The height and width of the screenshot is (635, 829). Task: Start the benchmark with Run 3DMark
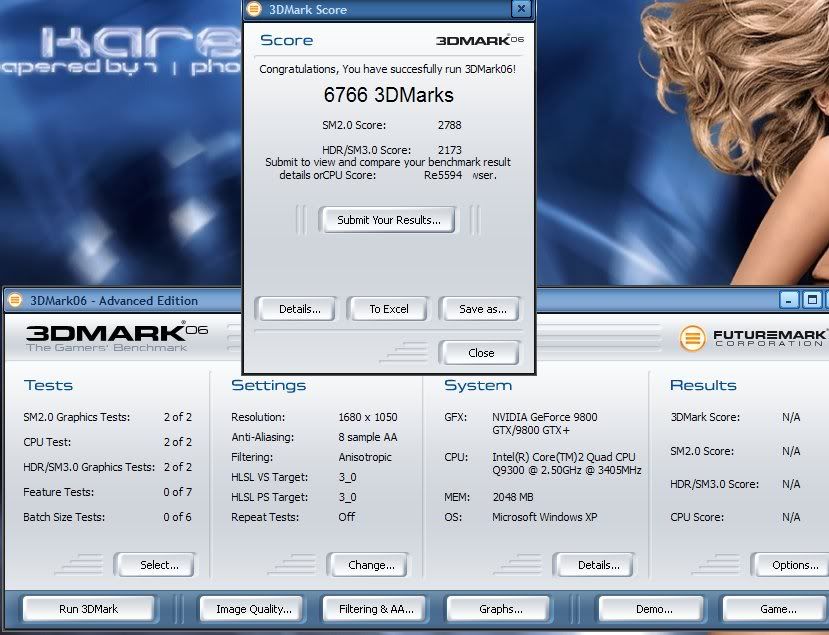coord(89,609)
